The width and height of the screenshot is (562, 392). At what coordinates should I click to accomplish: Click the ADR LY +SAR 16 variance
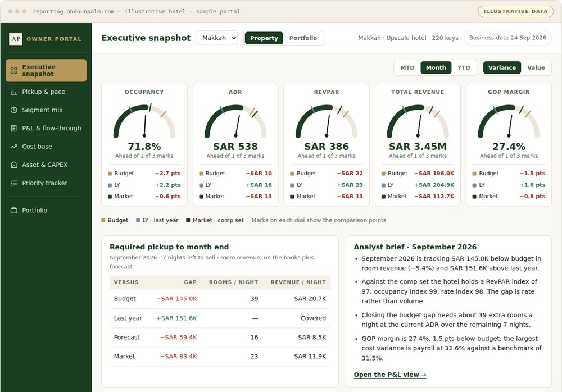[x=259, y=185]
